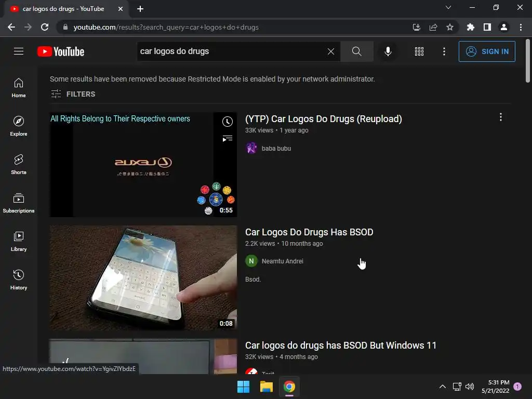This screenshot has height=399, width=532.
Task: Open Explore in the sidebar
Action: click(19, 126)
